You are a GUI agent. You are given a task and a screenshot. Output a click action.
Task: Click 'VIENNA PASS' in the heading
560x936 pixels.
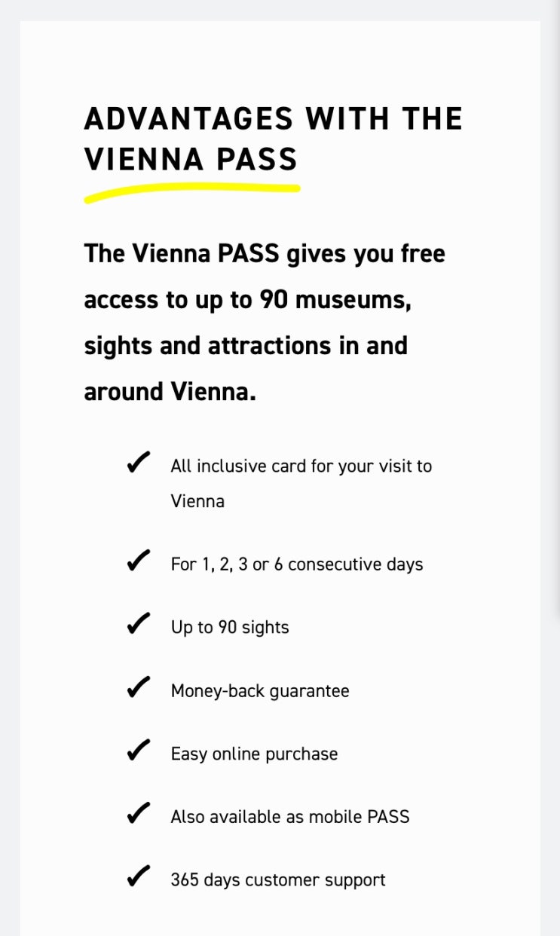point(191,160)
